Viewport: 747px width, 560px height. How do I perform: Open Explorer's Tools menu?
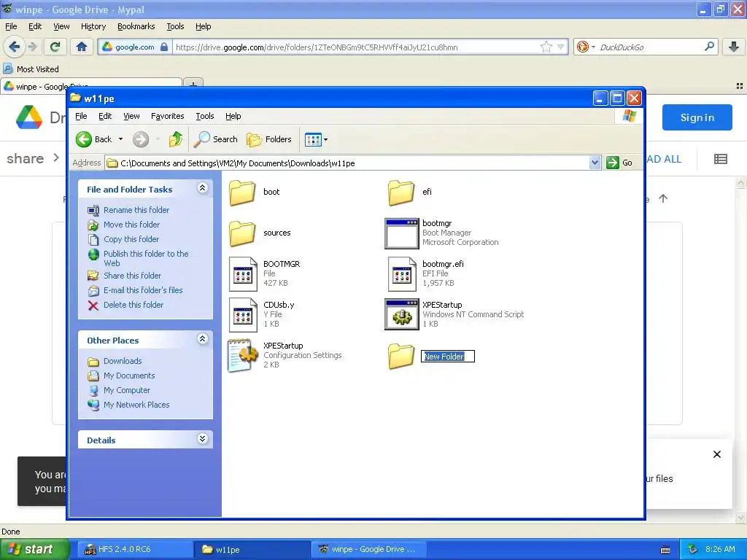204,116
